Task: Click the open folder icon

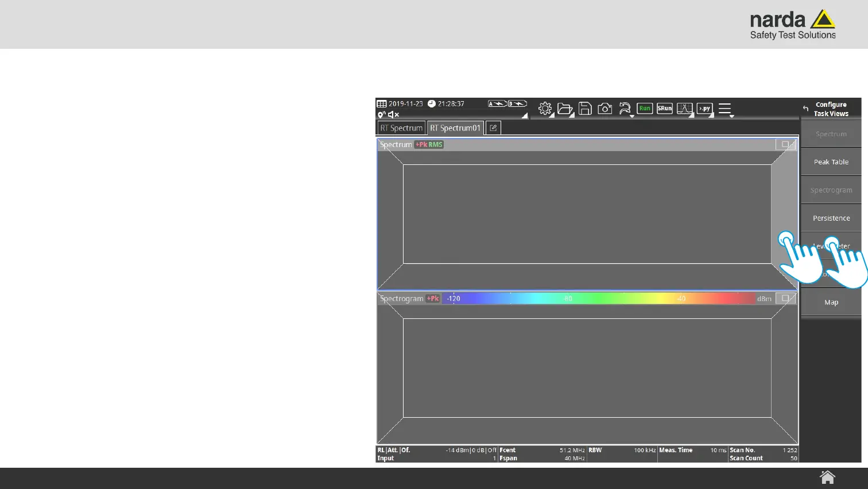Action: click(x=565, y=109)
